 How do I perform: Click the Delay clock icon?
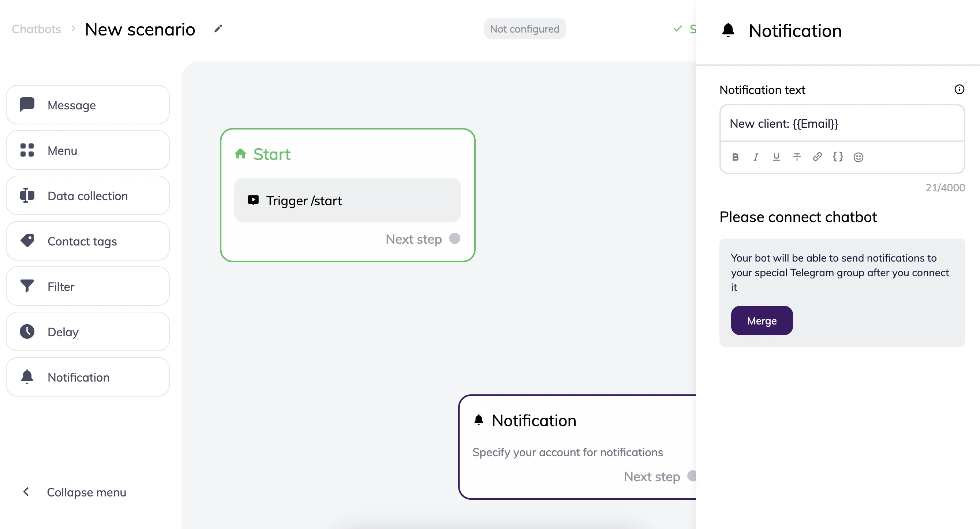click(27, 331)
